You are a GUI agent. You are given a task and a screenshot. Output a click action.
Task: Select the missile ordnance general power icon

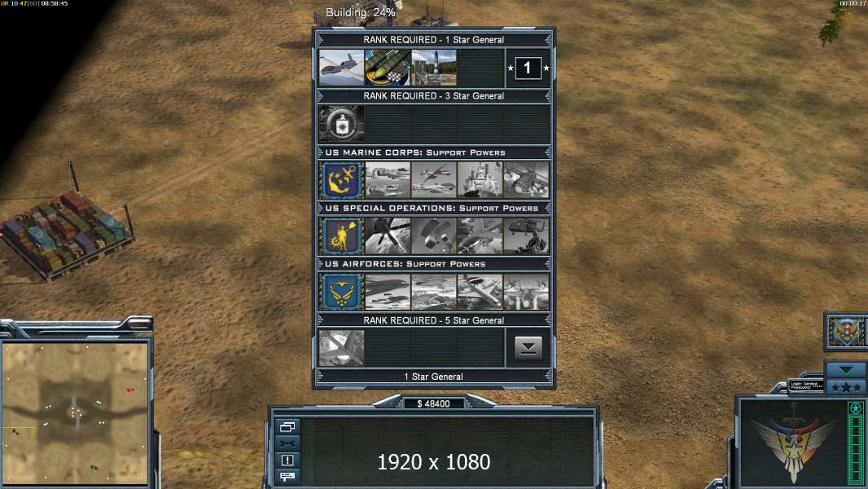pyautogui.click(x=388, y=68)
